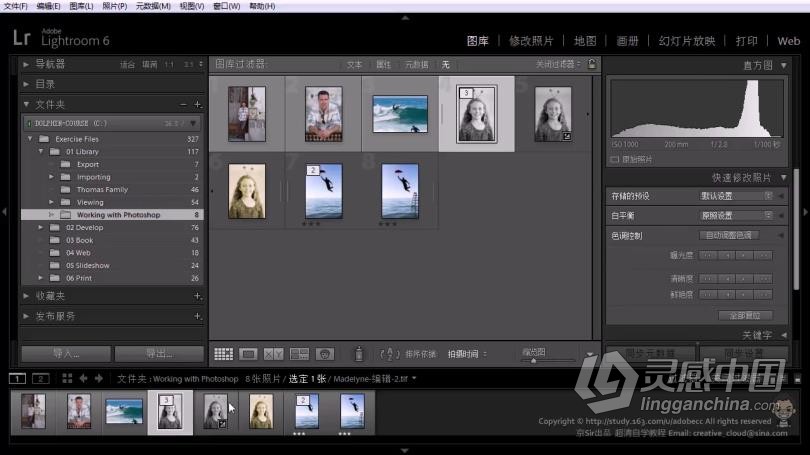The image size is (810, 455).
Task: Select the Painter spray can tool
Action: (359, 354)
